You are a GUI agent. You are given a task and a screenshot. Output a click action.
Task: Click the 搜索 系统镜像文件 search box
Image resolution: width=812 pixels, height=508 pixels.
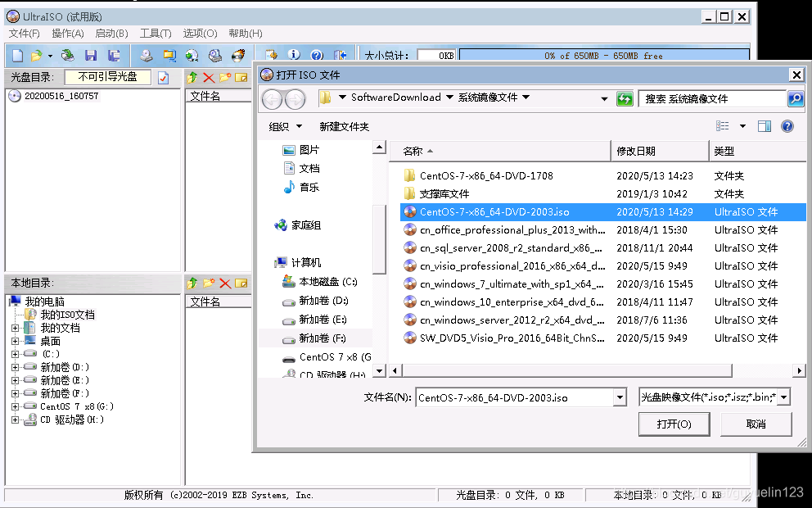713,98
